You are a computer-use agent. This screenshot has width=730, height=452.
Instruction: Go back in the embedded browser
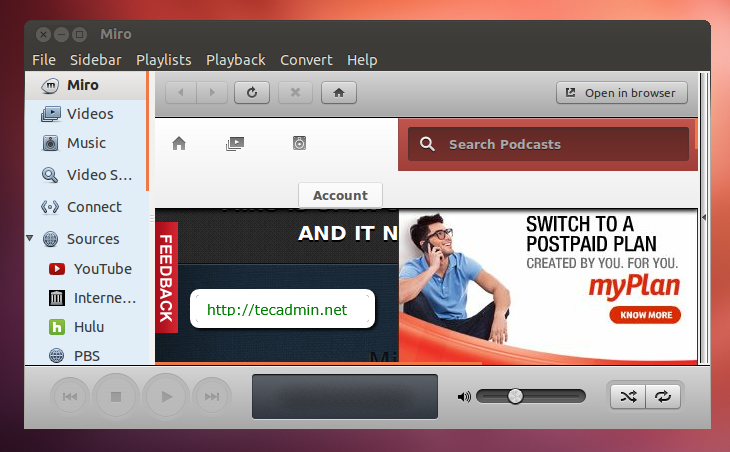(181, 93)
